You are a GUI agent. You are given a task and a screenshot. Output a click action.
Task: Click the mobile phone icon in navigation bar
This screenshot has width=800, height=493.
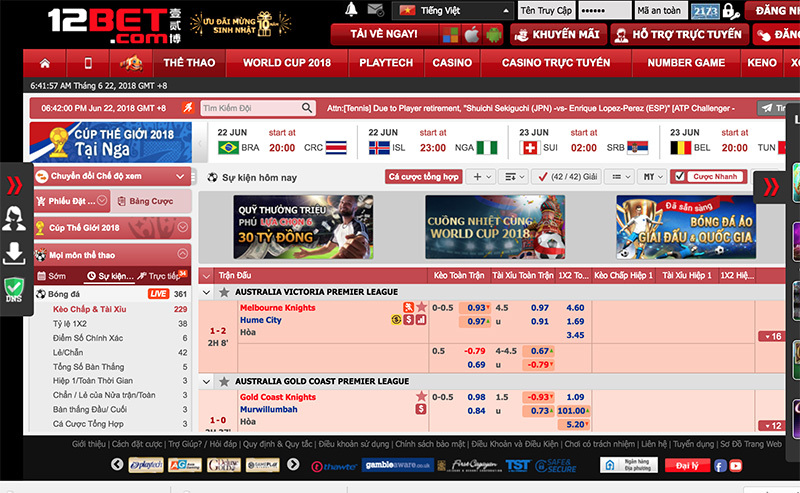(89, 63)
